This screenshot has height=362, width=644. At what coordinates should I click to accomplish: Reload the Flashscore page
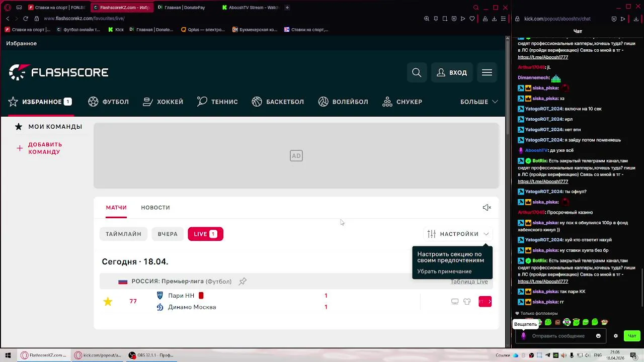click(26, 19)
